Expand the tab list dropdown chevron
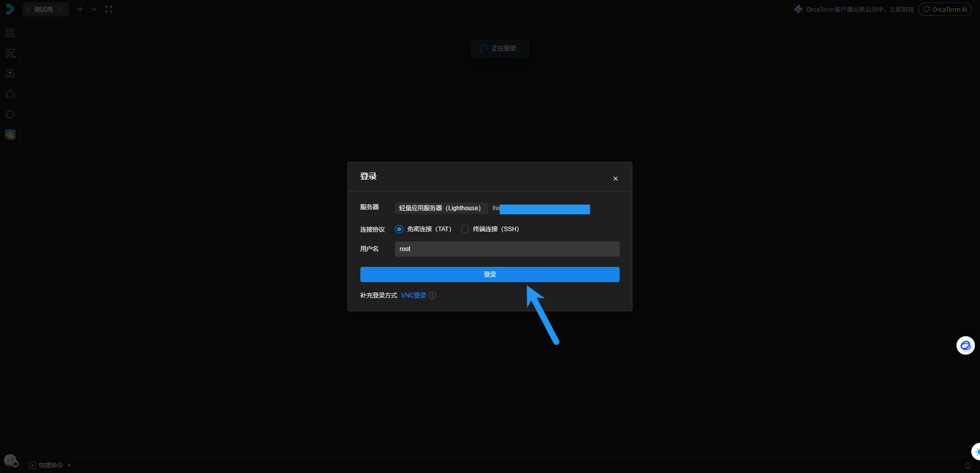The height and width of the screenshot is (473, 980). tap(94, 9)
